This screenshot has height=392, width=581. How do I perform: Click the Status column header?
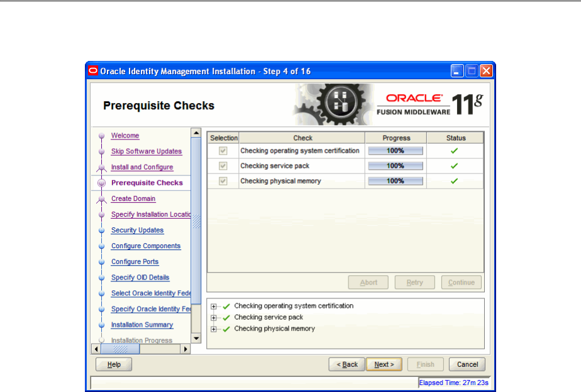click(455, 138)
